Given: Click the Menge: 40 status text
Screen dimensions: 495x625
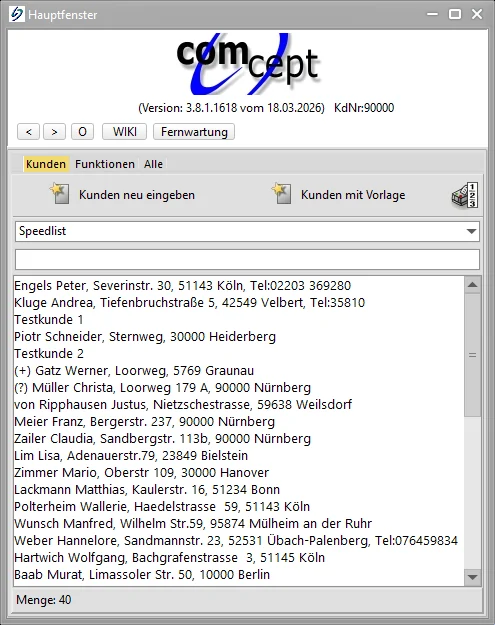Looking at the screenshot, I should pos(43,600).
